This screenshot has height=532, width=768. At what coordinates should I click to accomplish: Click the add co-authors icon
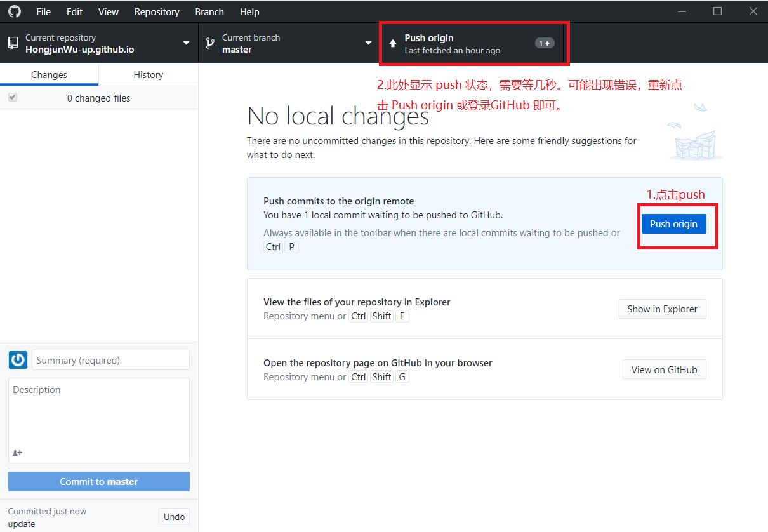point(18,453)
